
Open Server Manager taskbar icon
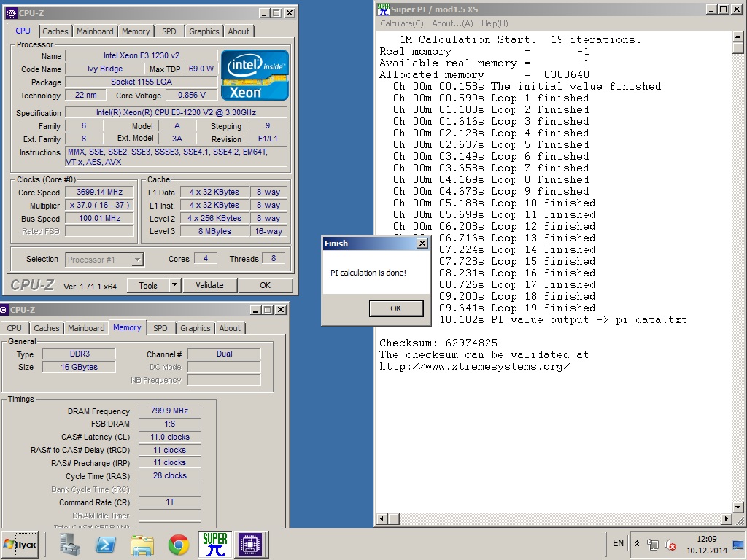pos(70,544)
